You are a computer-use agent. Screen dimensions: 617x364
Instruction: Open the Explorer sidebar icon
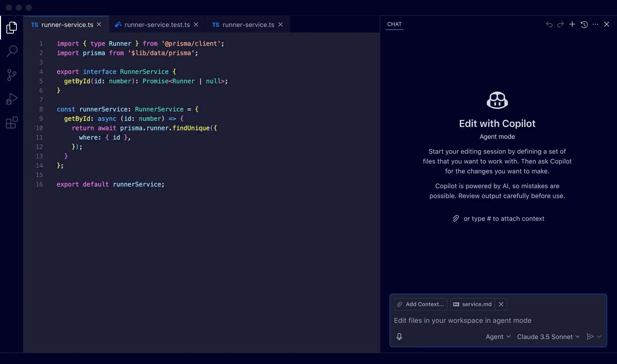tap(11, 27)
